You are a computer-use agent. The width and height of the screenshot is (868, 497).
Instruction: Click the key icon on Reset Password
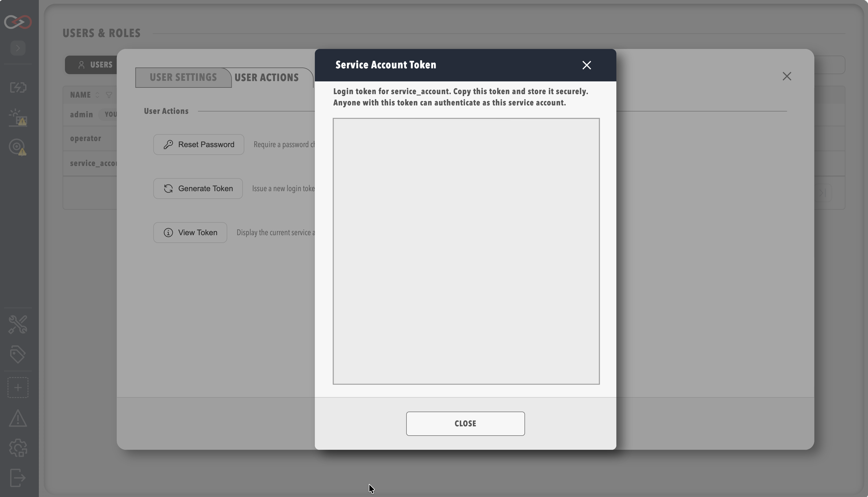168,145
